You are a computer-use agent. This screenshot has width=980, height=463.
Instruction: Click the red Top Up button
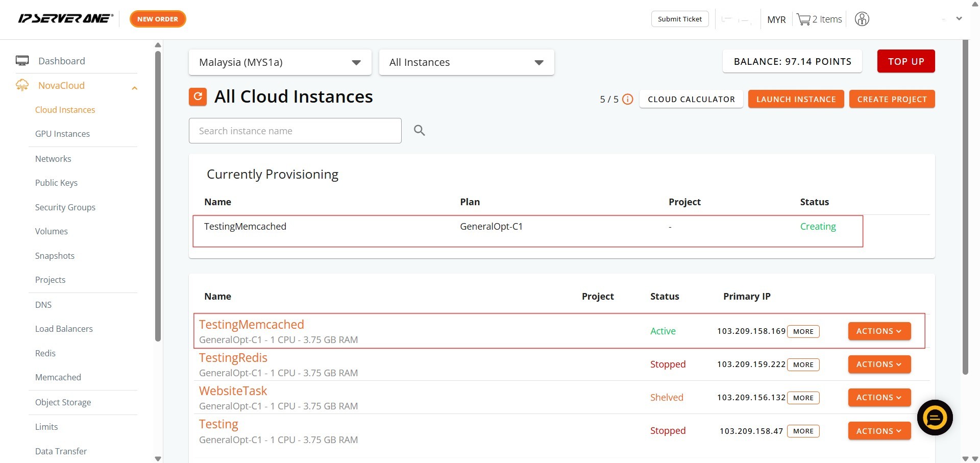(905, 61)
